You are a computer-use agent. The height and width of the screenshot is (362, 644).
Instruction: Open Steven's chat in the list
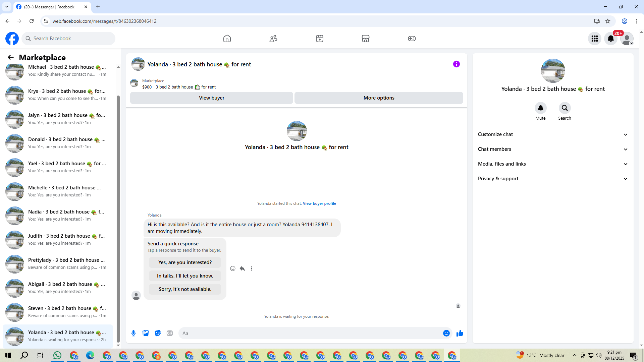58,312
